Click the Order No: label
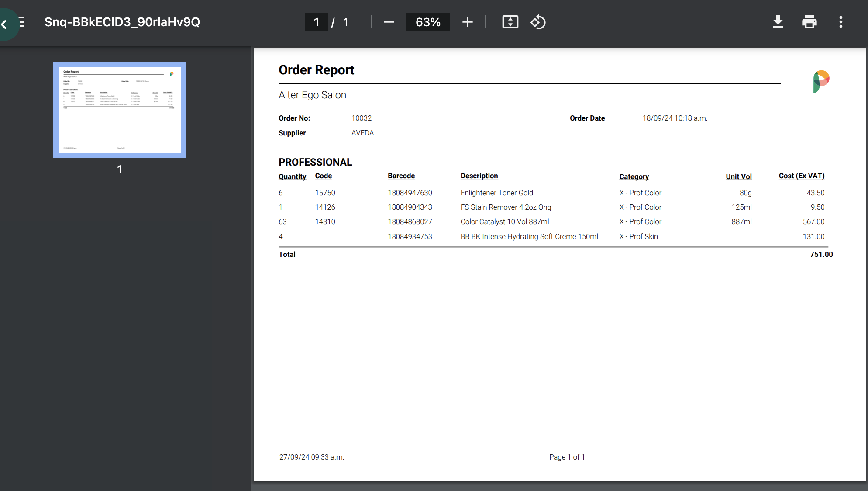Image resolution: width=868 pixels, height=491 pixels. coord(294,118)
